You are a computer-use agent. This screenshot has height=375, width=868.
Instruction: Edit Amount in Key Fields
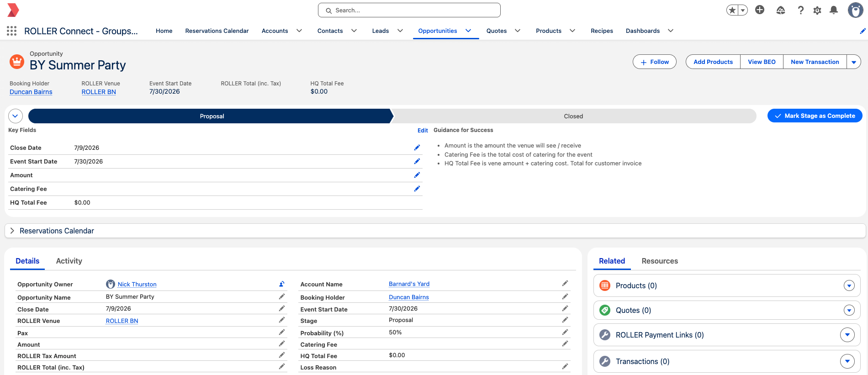[x=417, y=175]
